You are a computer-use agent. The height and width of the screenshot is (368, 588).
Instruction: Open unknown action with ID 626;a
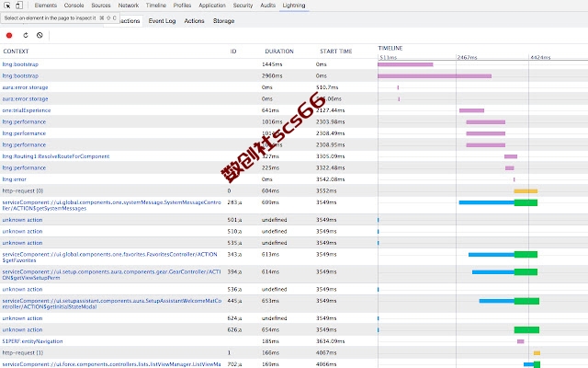22,329
